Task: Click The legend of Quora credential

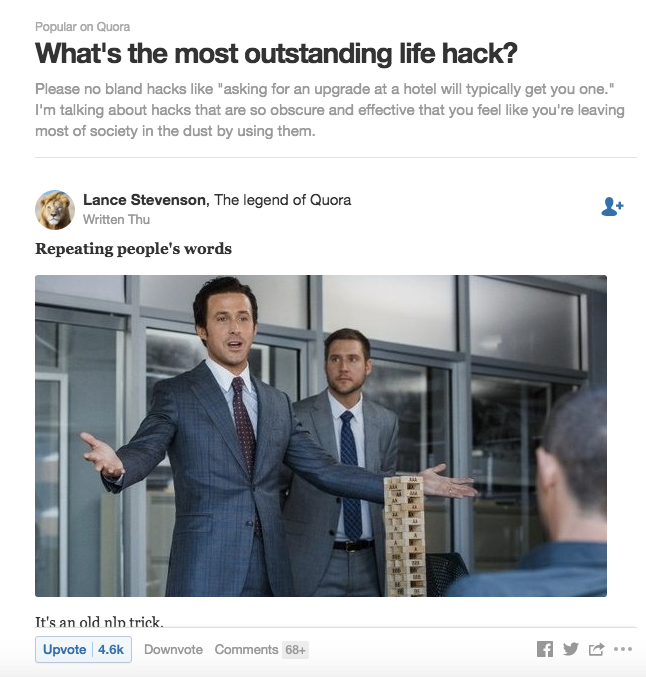Action: tap(282, 200)
